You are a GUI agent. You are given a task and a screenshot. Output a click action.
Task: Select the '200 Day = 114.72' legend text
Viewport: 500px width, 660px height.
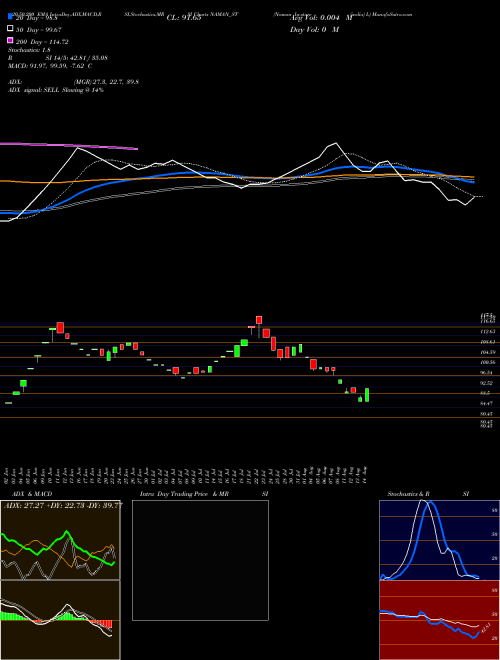[42, 42]
